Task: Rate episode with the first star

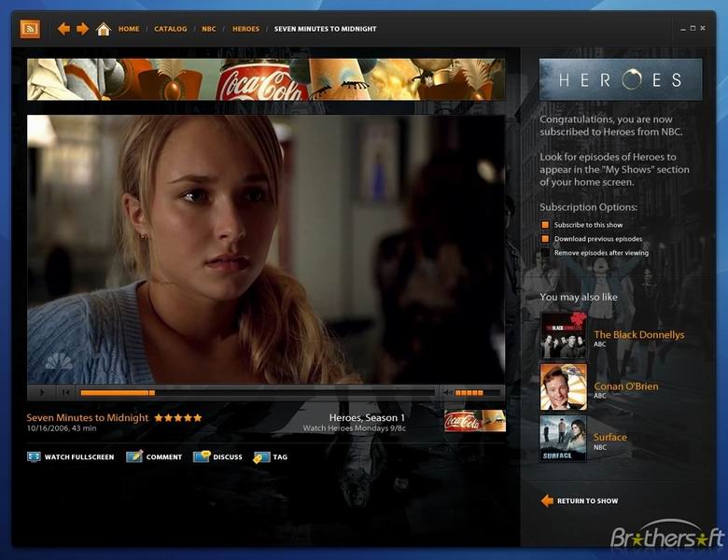Action: [x=159, y=417]
